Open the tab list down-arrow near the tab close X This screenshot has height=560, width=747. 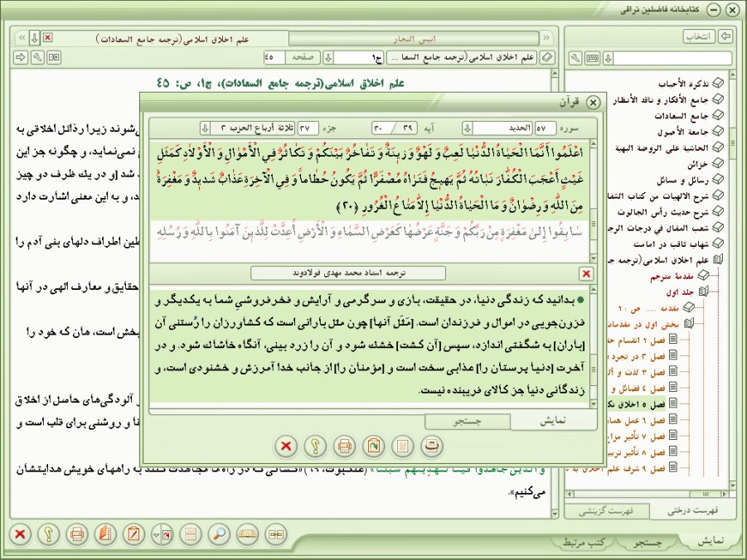[34, 37]
